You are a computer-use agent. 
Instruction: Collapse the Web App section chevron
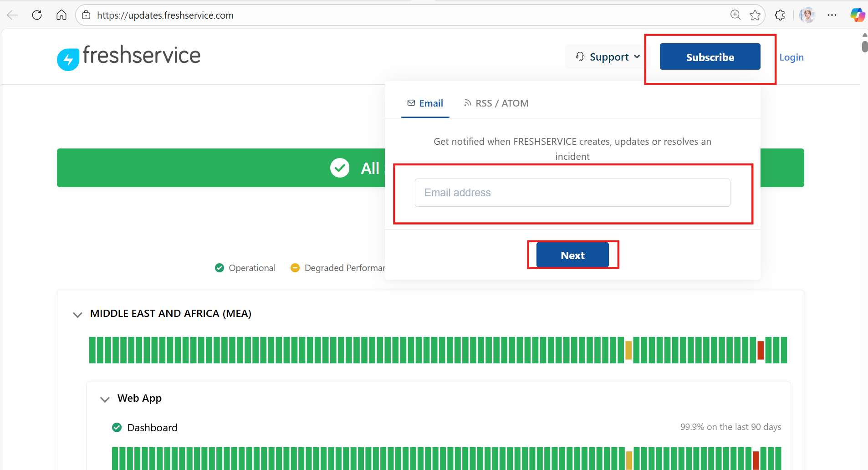coord(105,399)
